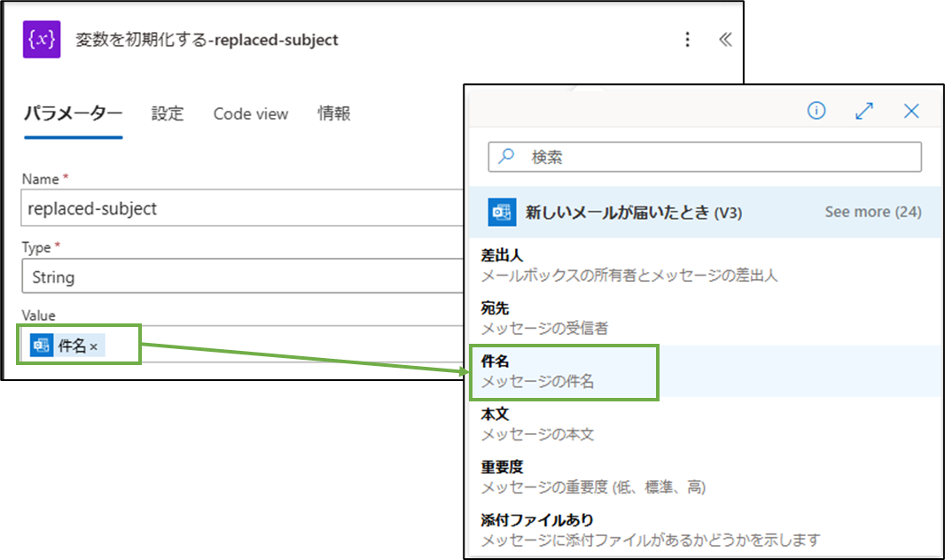
Task: Collapse the action panel with double chevron
Action: tap(725, 40)
